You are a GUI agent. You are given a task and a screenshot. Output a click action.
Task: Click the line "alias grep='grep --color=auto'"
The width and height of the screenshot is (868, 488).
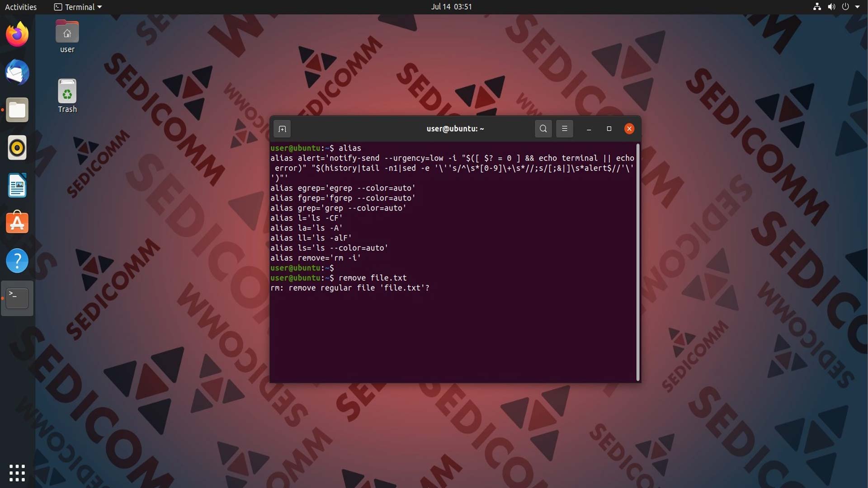[x=338, y=208]
